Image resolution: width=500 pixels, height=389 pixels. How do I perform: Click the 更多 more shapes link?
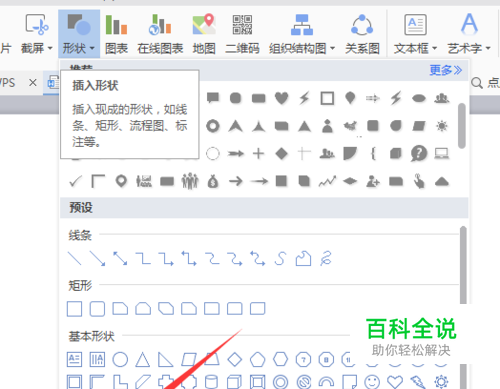click(x=445, y=70)
